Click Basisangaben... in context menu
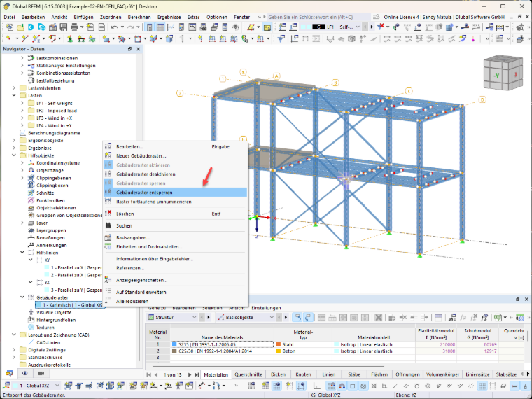 coord(175,238)
